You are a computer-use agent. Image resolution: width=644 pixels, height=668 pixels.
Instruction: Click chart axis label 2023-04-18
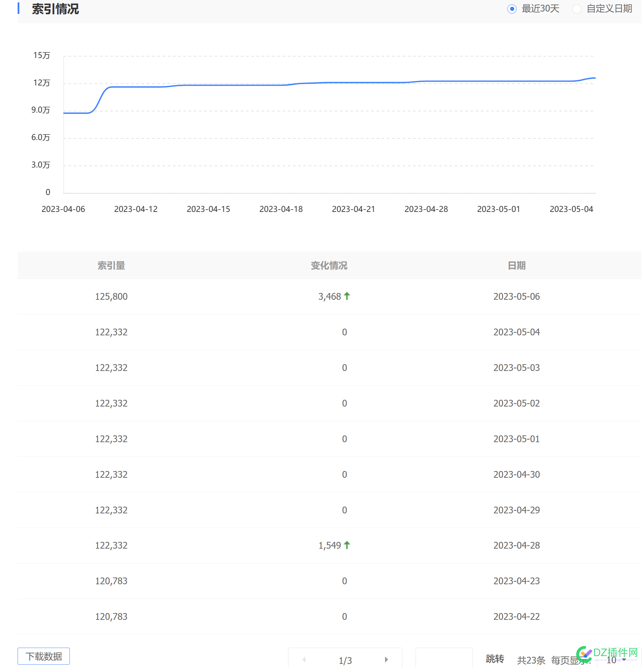(x=281, y=209)
